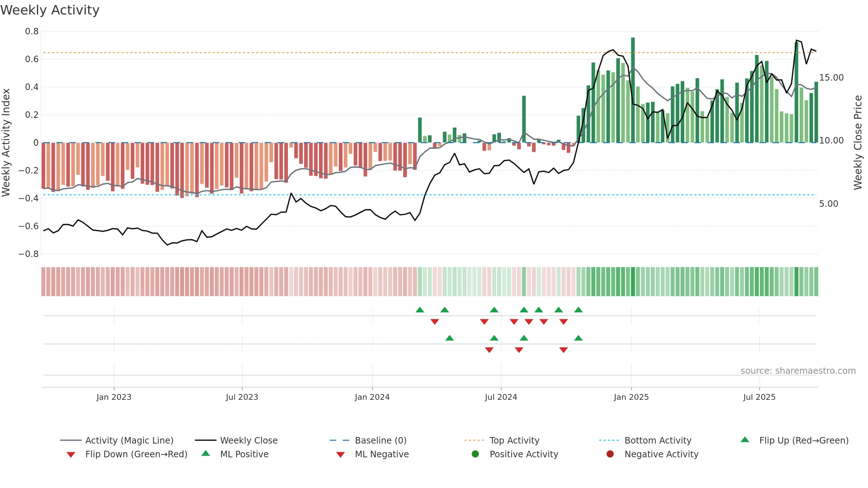Image resolution: width=868 pixels, height=488 pixels.
Task: Click the Baseline (0) blue dashed legend line
Action: coord(339,440)
